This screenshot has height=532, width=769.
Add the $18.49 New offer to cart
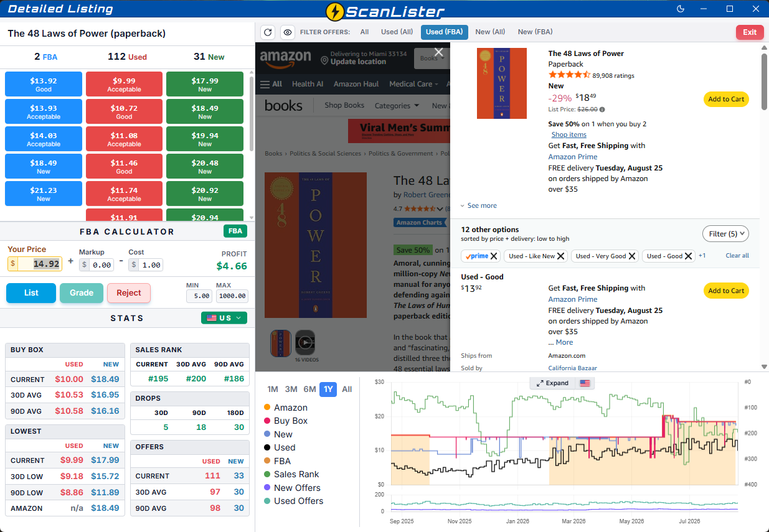pyautogui.click(x=726, y=99)
